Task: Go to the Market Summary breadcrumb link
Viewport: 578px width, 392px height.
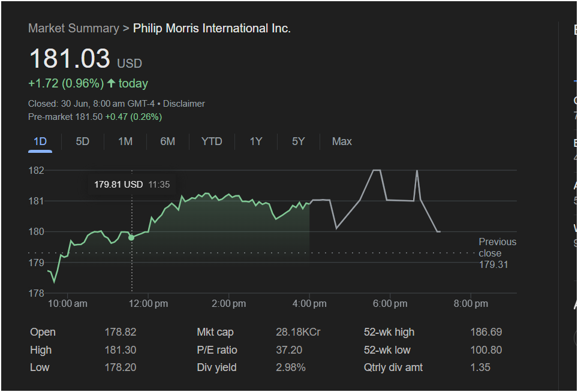Action: (74, 28)
